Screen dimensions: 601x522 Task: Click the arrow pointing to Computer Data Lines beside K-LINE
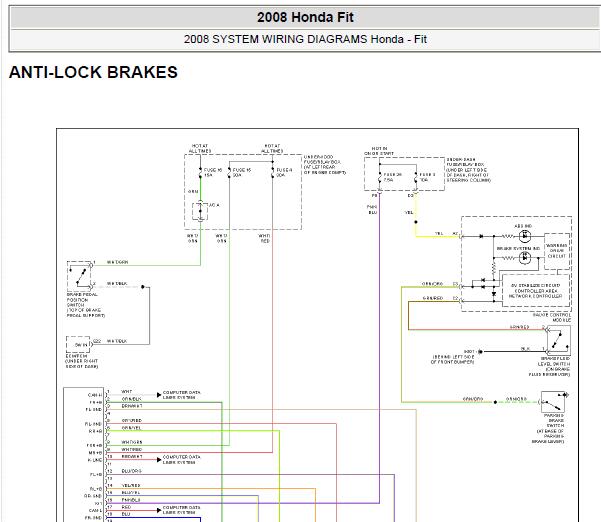click(x=159, y=460)
